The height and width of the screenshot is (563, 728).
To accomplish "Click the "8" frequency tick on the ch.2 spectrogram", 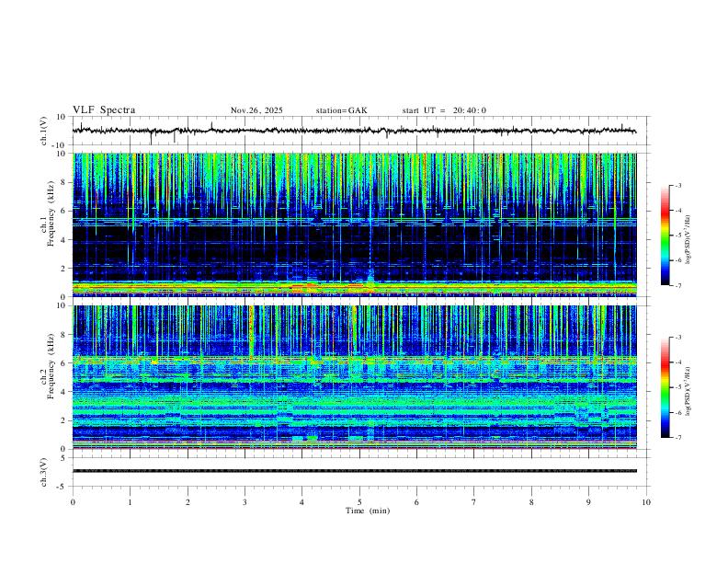I will pos(64,335).
